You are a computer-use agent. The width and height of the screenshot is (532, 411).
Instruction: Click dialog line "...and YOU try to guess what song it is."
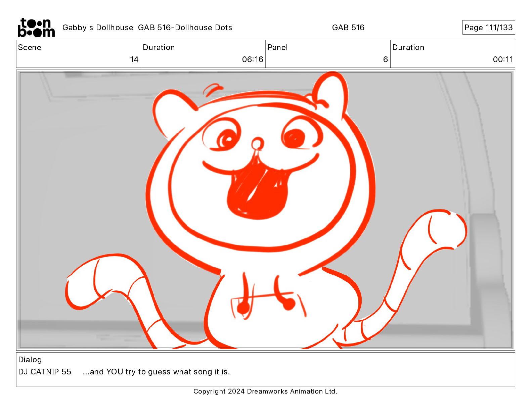click(x=156, y=372)
